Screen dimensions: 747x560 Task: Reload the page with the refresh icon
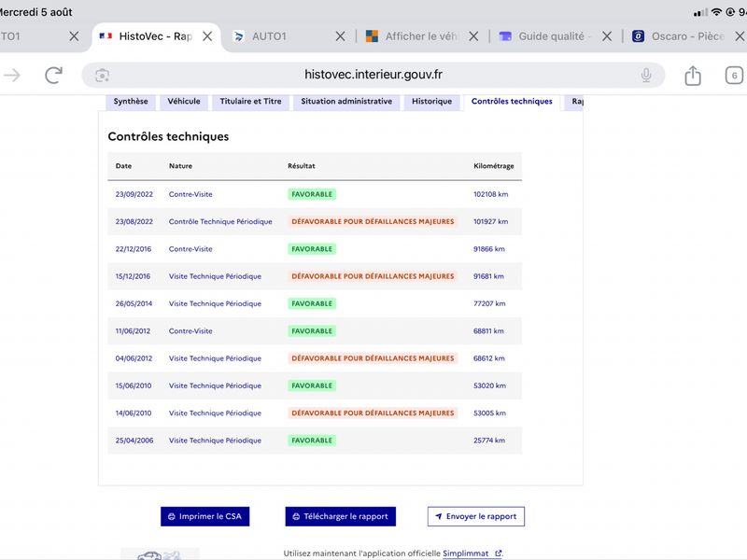(x=54, y=76)
